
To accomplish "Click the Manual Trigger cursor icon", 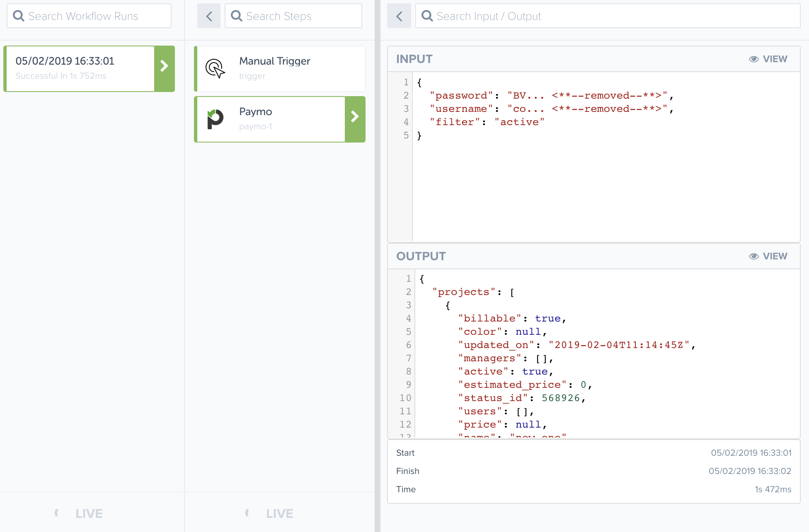I will (215, 68).
